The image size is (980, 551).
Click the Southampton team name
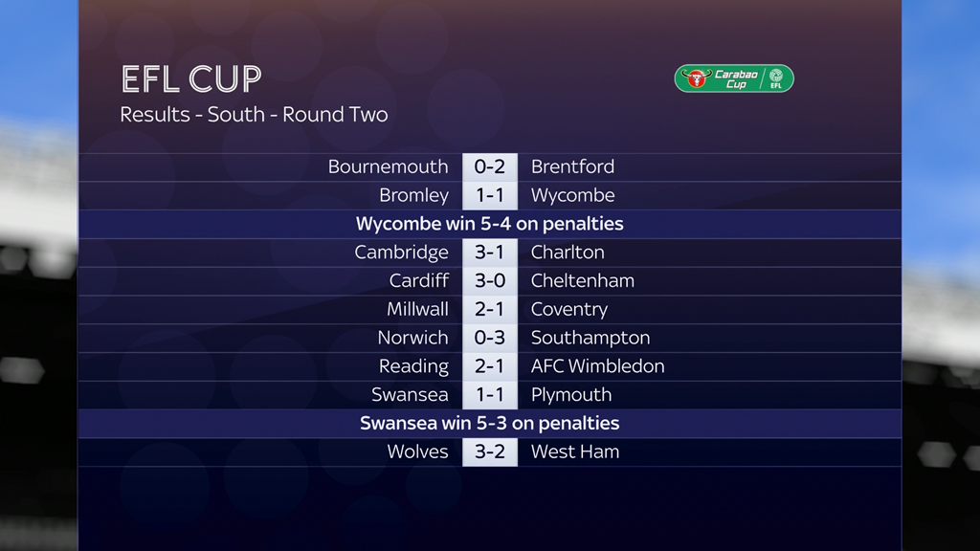tap(590, 339)
